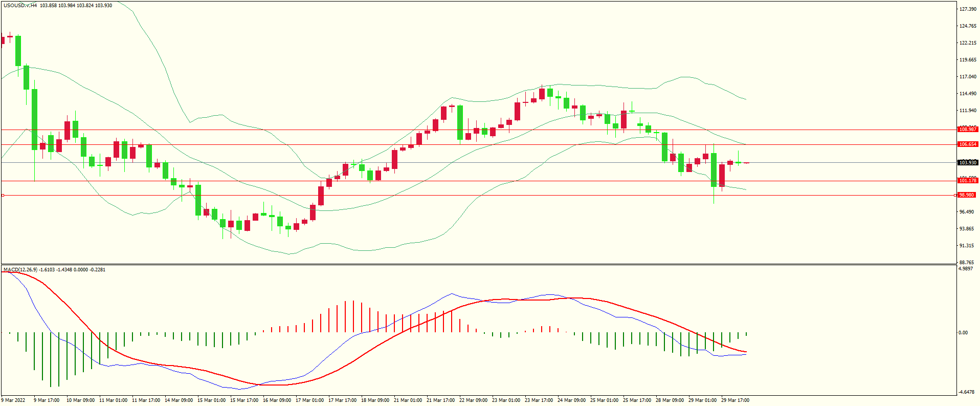The height and width of the screenshot is (406, 980).
Task: Click the black 103.930 current price tag
Action: point(968,163)
